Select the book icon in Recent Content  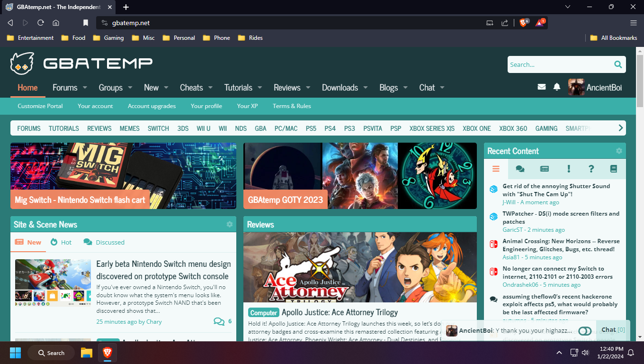pos(614,169)
